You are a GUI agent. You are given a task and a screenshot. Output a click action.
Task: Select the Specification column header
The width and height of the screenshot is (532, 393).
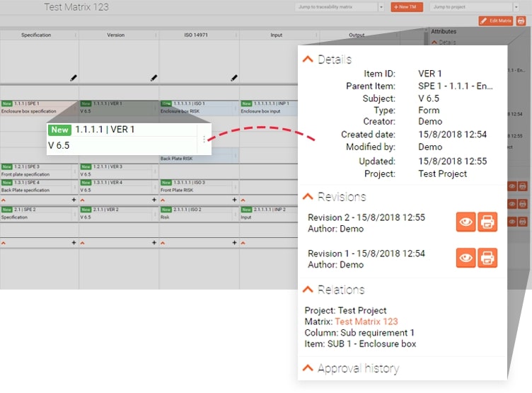click(x=36, y=35)
